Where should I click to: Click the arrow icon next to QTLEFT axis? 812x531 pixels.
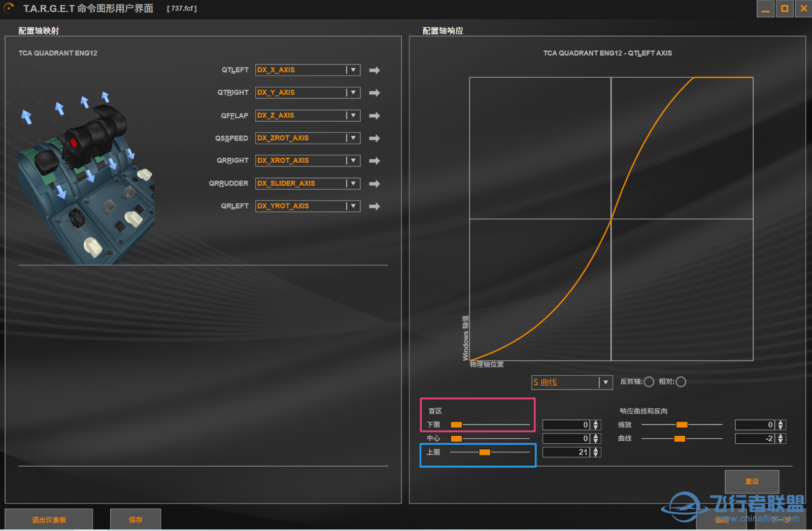click(375, 70)
